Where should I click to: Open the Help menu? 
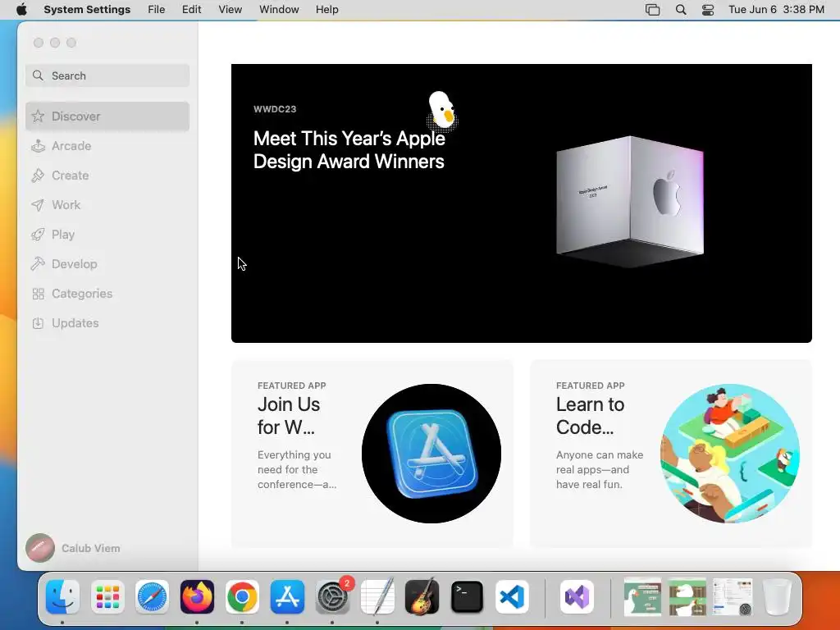(x=326, y=10)
